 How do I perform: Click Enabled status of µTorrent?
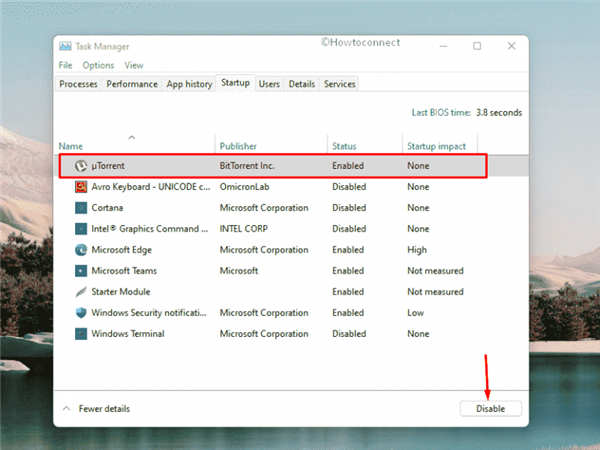coord(348,166)
